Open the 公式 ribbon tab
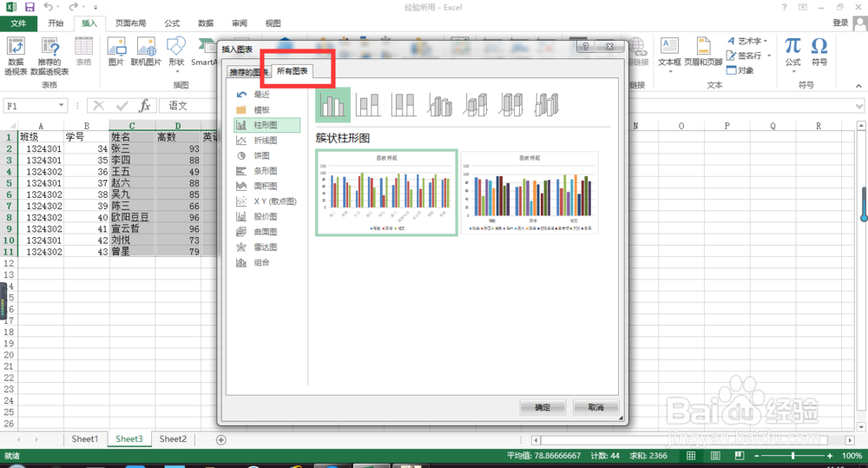Screen dimensions: 868x468 tap(172, 23)
